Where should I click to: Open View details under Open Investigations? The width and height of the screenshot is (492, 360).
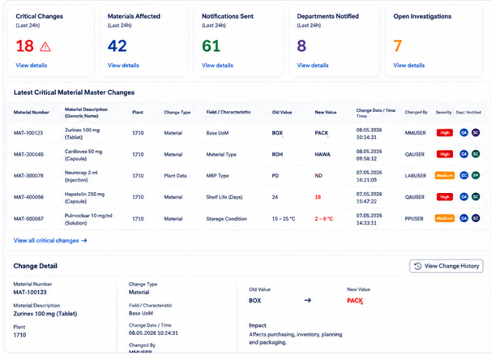(x=409, y=65)
